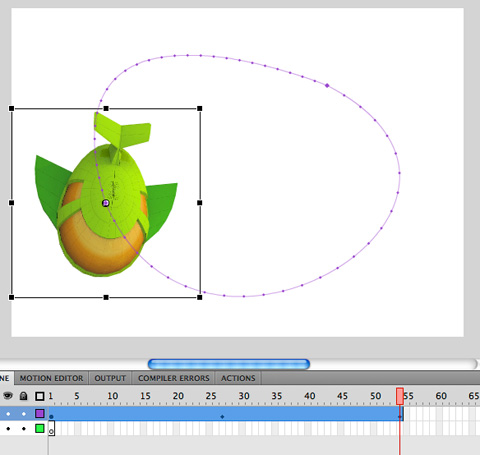Toggle lock dot of purple tween layer
Viewport: 480px width, 455px height.
coord(24,414)
